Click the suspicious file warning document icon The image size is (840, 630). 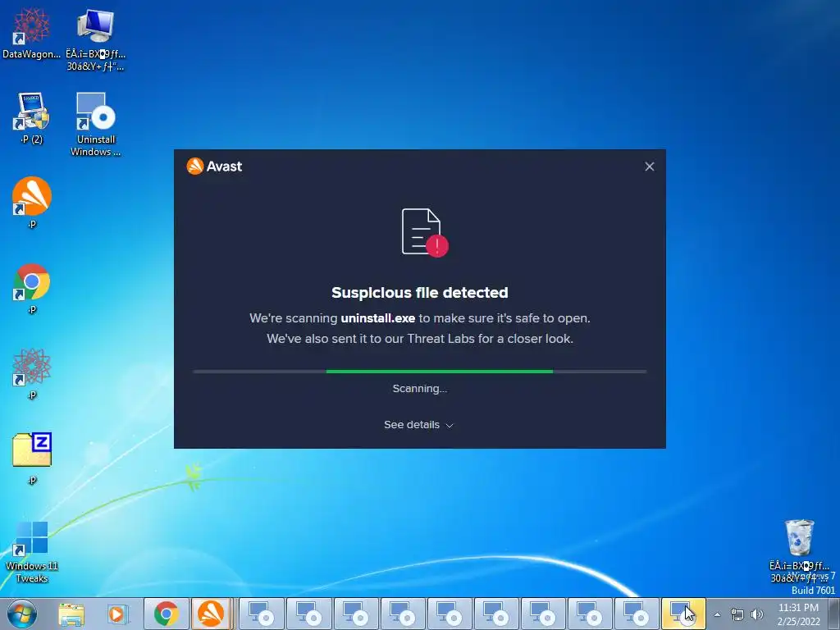coord(425,232)
